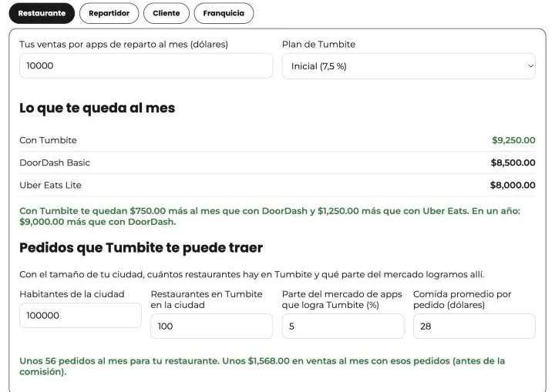Click the 'Lo que te queda al mes' heading
Viewport: 555px width, 392px height.
[97, 109]
